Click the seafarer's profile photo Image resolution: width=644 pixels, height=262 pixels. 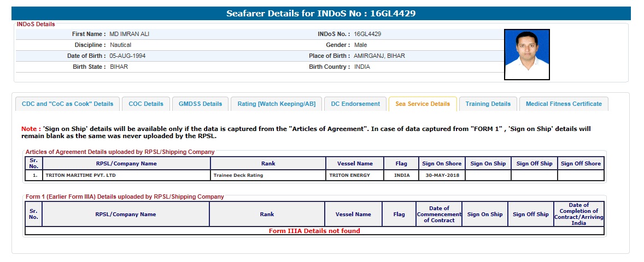tap(526, 55)
